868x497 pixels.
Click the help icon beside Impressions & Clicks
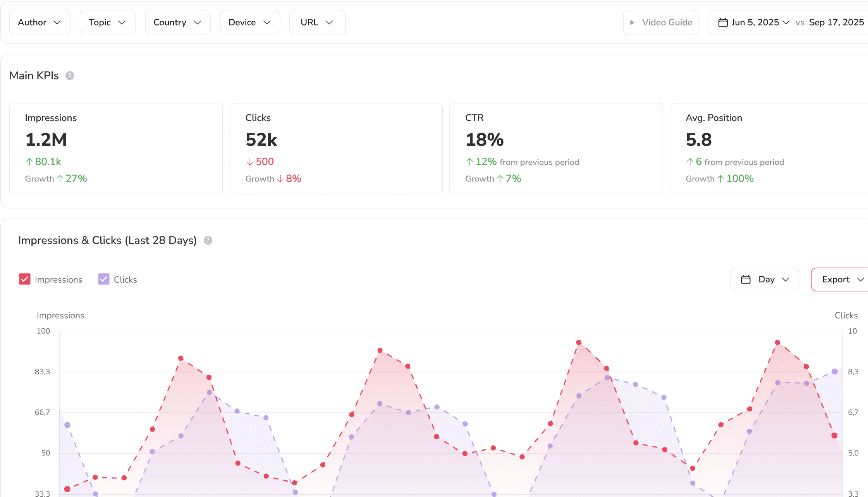(208, 240)
